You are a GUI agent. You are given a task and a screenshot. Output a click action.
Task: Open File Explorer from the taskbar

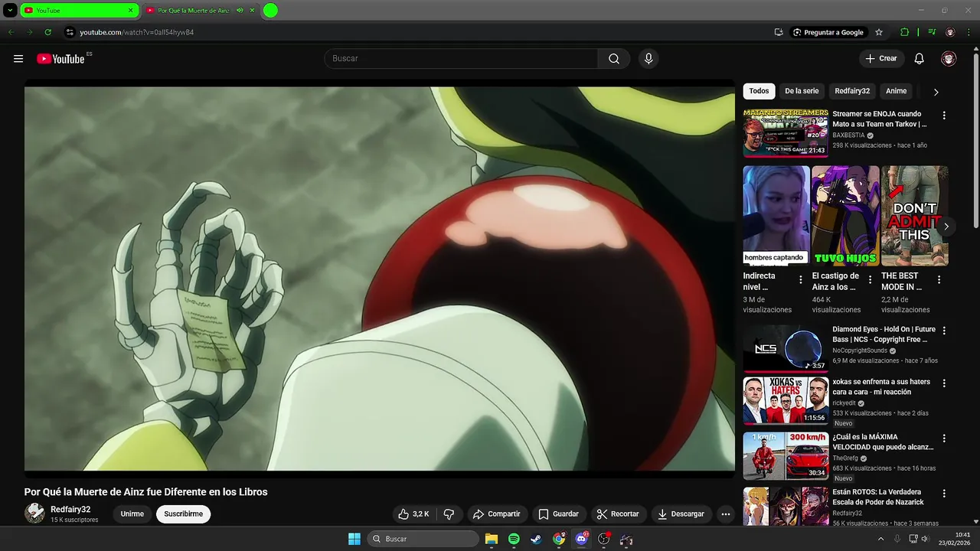tap(492, 539)
